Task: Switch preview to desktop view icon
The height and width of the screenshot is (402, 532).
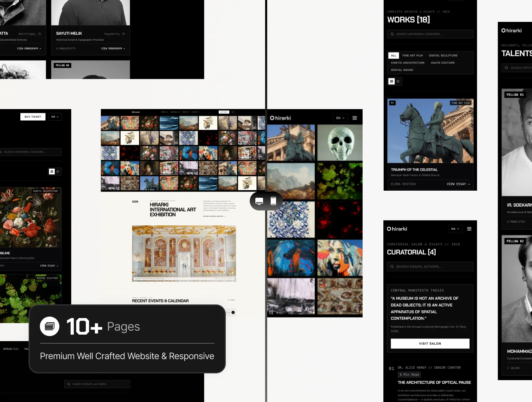Action: (259, 201)
